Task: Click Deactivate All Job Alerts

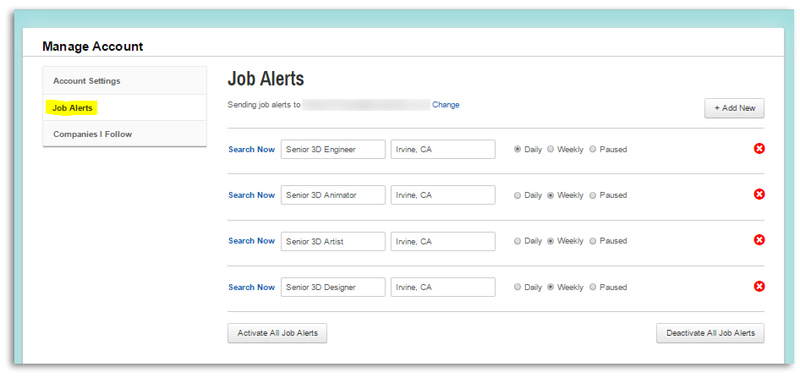Action: [x=710, y=333]
